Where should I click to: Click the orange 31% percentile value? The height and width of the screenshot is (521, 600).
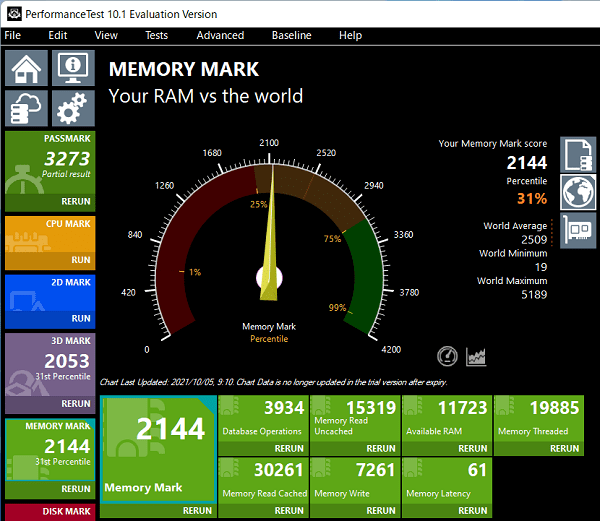pos(532,199)
